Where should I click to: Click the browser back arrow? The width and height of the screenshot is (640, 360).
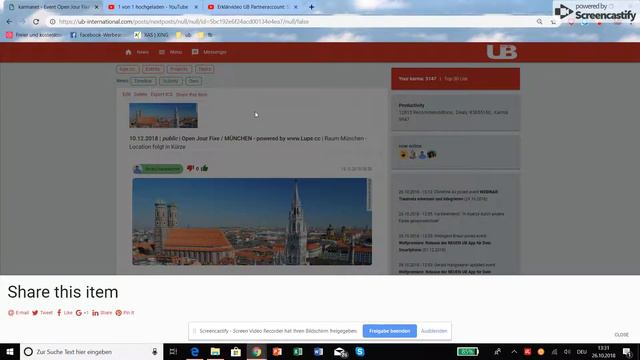click(x=9, y=22)
